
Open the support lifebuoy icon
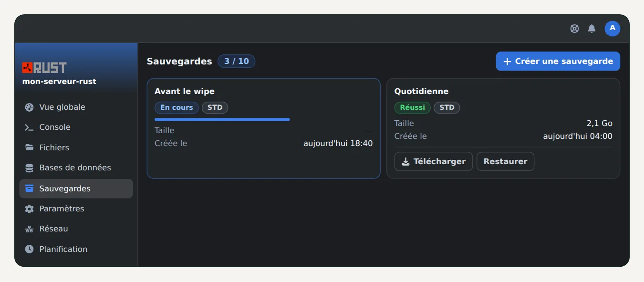[x=574, y=29]
